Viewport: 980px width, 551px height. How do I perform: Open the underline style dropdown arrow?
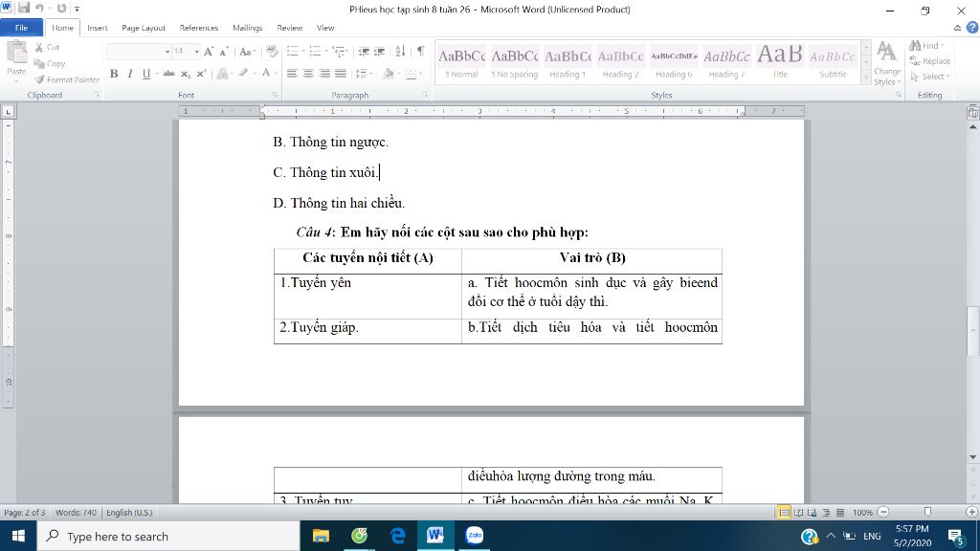[x=157, y=74]
